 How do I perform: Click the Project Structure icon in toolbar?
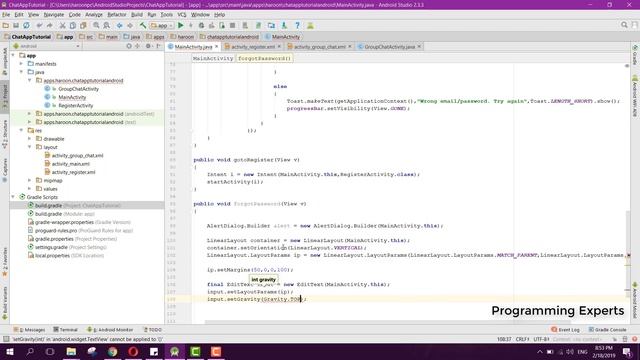click(x=271, y=25)
